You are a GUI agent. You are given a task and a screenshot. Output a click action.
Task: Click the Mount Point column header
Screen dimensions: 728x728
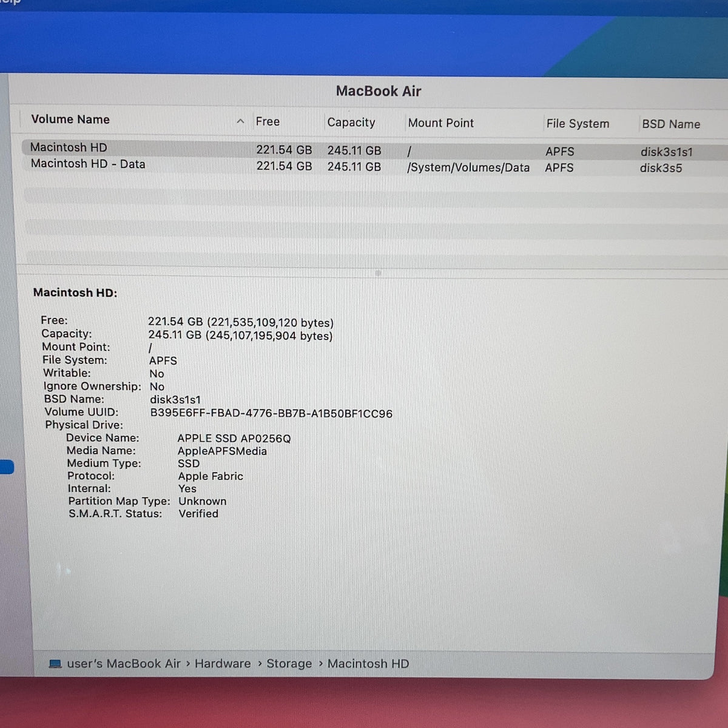point(441,123)
